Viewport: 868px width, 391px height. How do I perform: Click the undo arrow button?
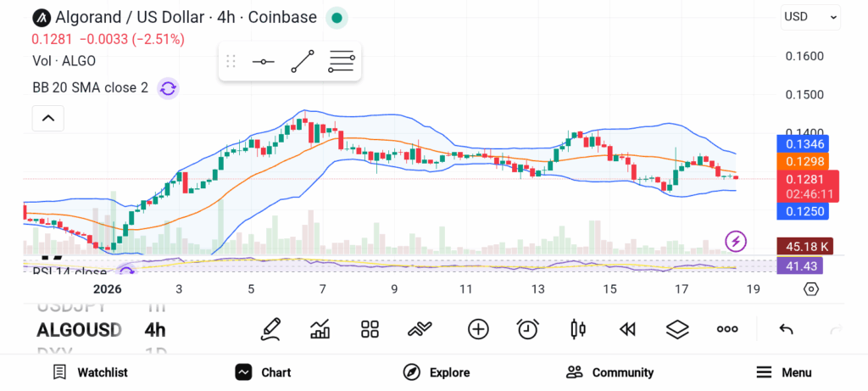point(786,329)
